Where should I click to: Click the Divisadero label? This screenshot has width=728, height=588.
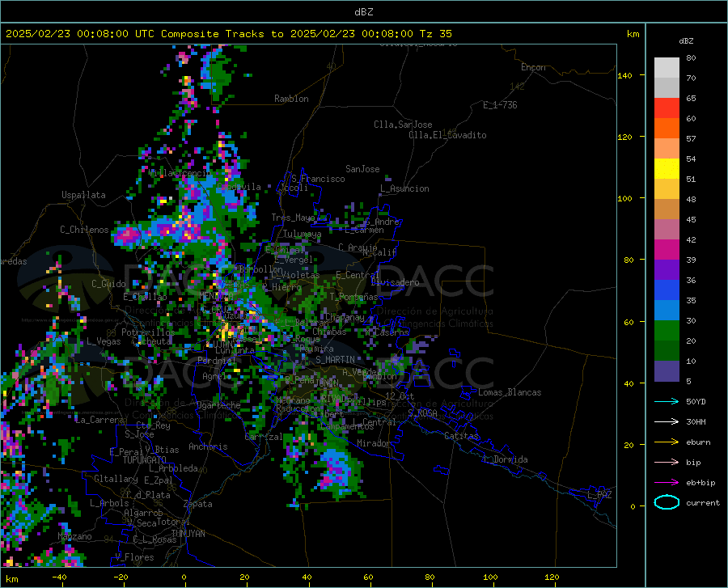click(x=395, y=282)
